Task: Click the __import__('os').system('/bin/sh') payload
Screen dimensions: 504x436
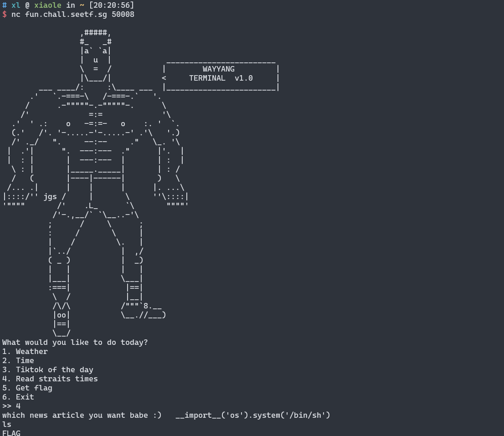Action: 253,415
